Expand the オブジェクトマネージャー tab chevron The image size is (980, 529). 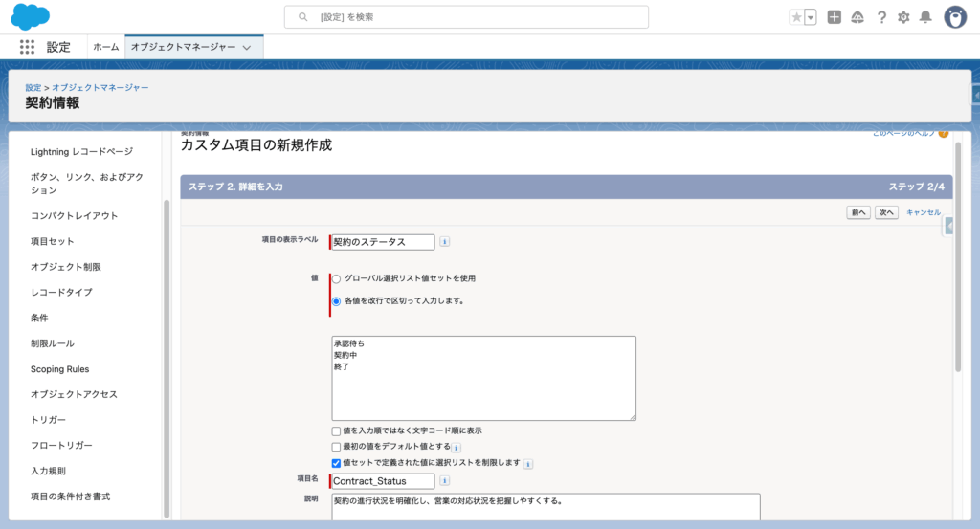tap(247, 47)
